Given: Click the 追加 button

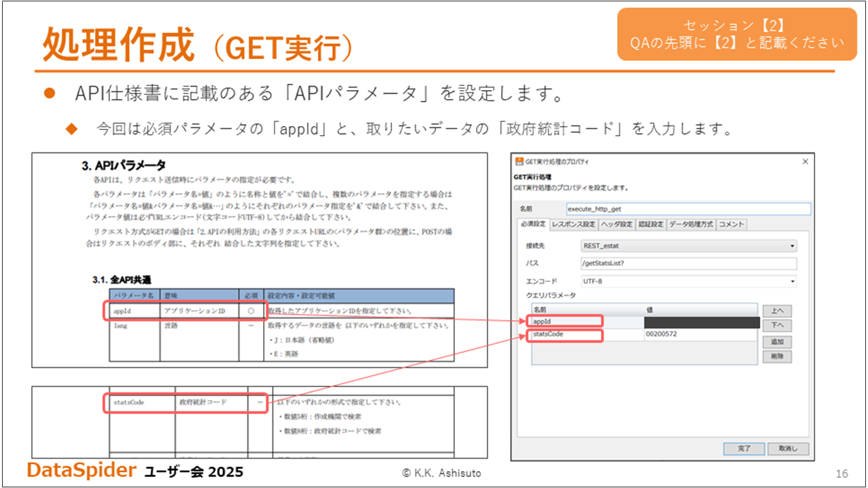Looking at the screenshot, I should pyautogui.click(x=777, y=342).
